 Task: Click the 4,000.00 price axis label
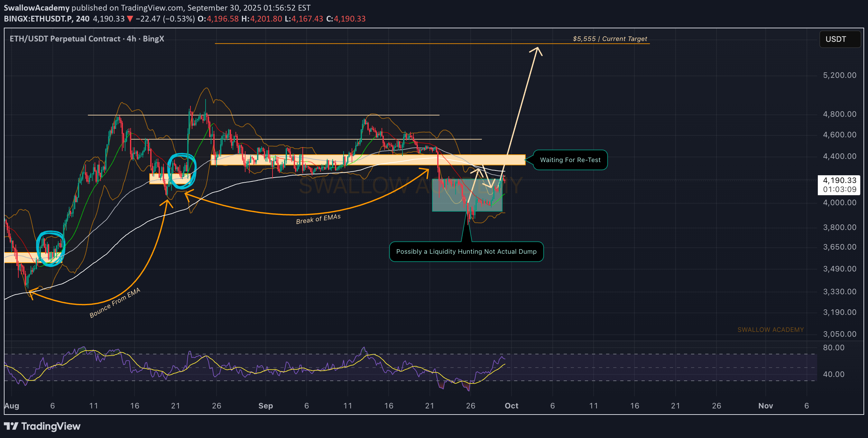[839, 203]
